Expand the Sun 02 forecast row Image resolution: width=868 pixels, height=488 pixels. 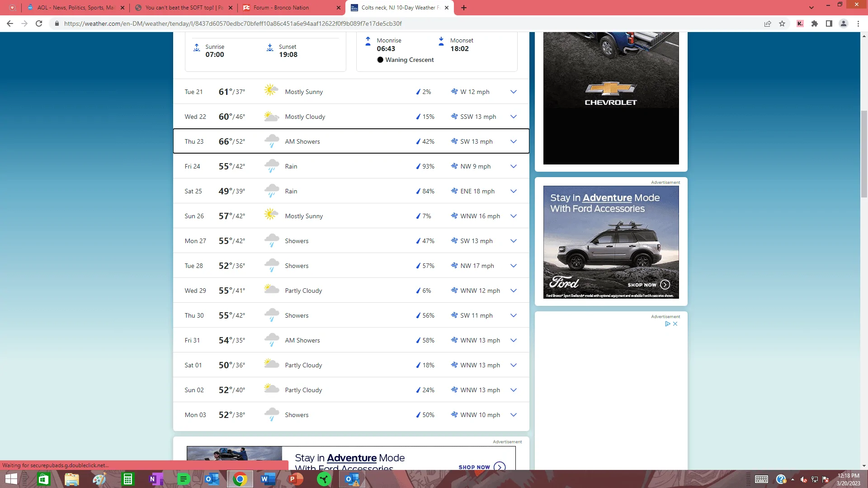pos(514,390)
